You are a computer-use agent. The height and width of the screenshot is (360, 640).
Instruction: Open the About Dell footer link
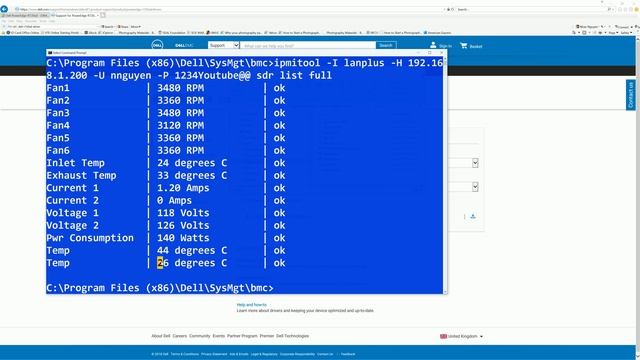click(x=160, y=336)
